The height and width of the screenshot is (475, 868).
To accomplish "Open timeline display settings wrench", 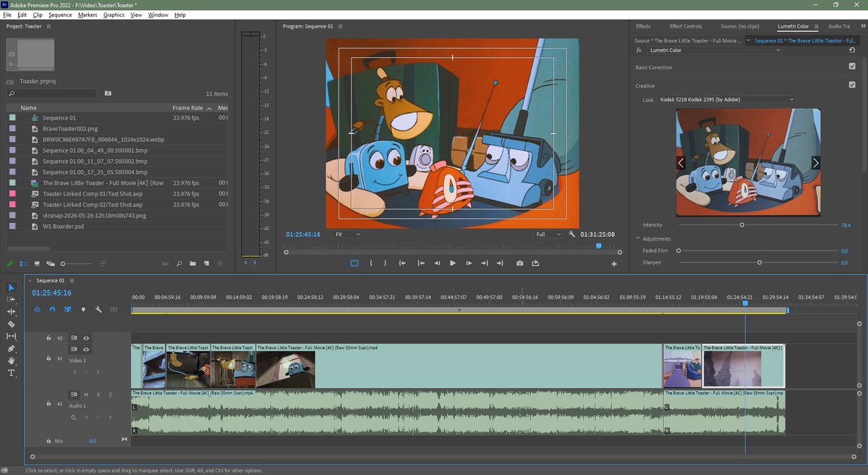I will (98, 309).
